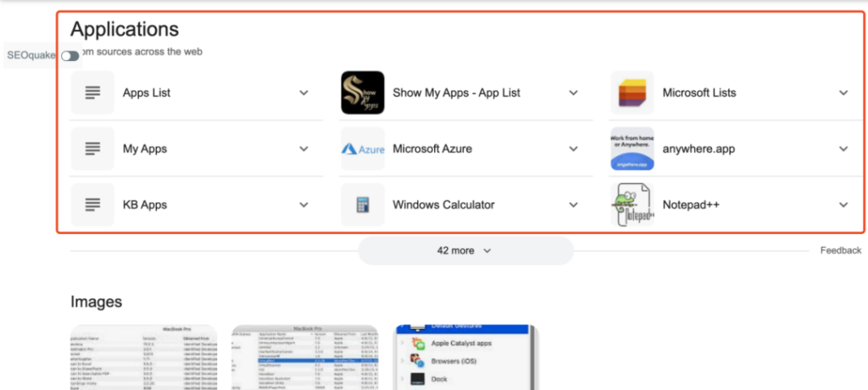Viewport: 868px width, 390px height.
Task: Expand the Notepad++ entry chevron
Action: pyautogui.click(x=843, y=204)
